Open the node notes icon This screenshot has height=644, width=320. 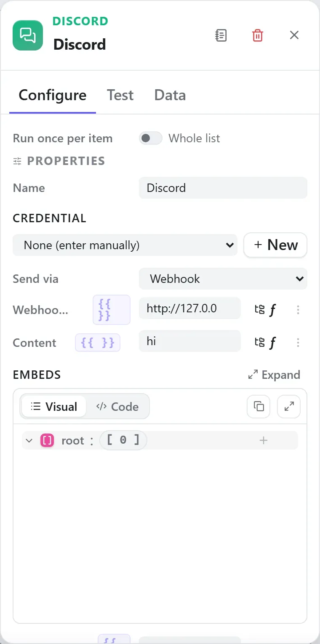click(221, 35)
